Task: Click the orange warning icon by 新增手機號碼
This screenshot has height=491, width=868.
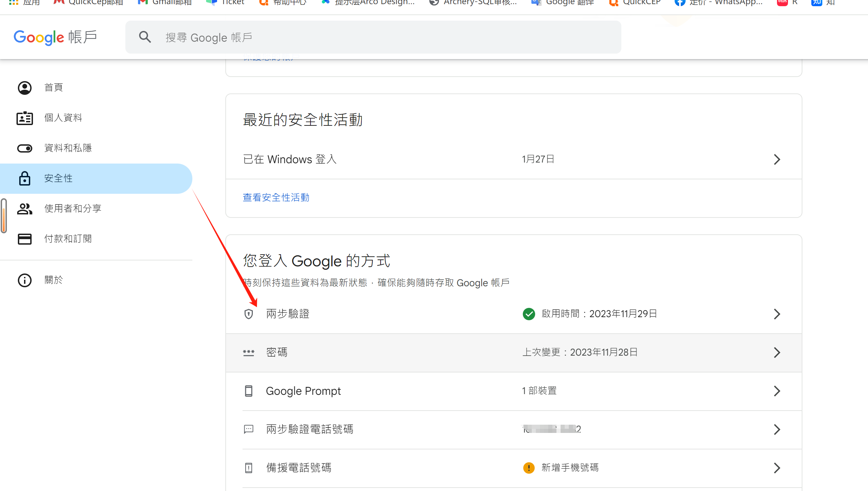Action: click(529, 468)
